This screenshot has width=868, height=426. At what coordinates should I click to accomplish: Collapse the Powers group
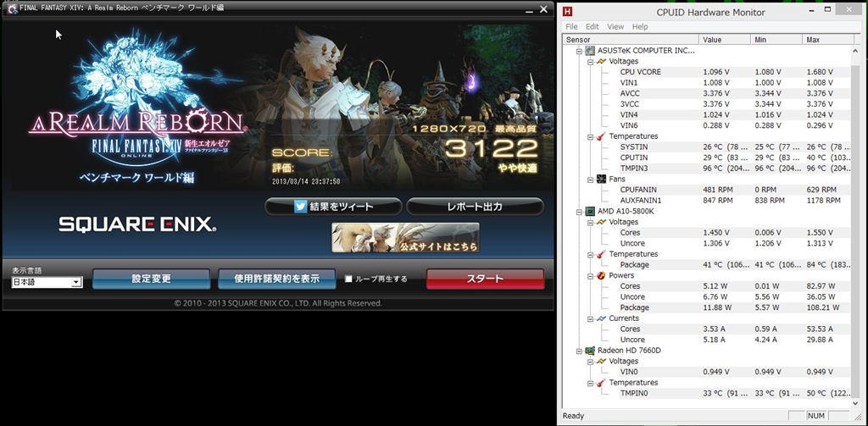coord(591,275)
